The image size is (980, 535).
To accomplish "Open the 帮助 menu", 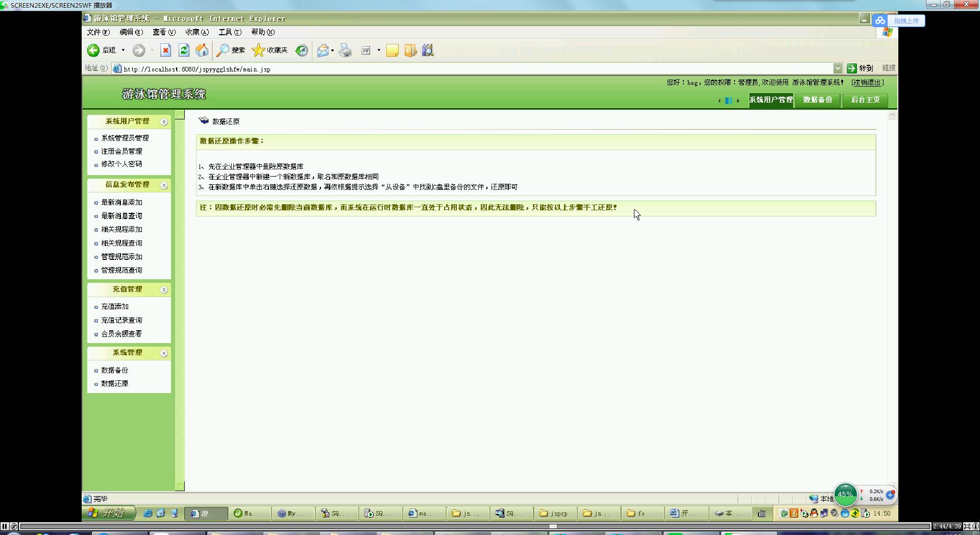I will [263, 32].
